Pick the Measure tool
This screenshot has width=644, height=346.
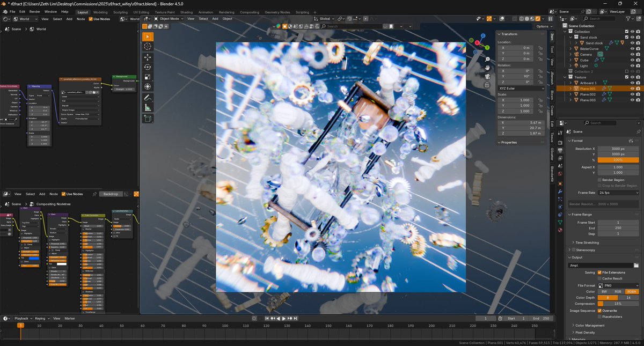coord(148,106)
